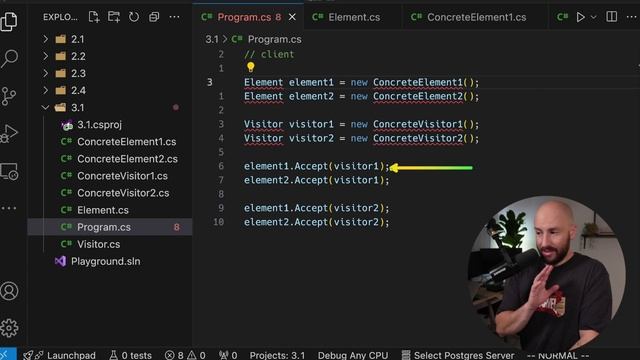Image resolution: width=640 pixels, height=360 pixels.
Task: Close the Program.cs editor tab
Action: [292, 17]
